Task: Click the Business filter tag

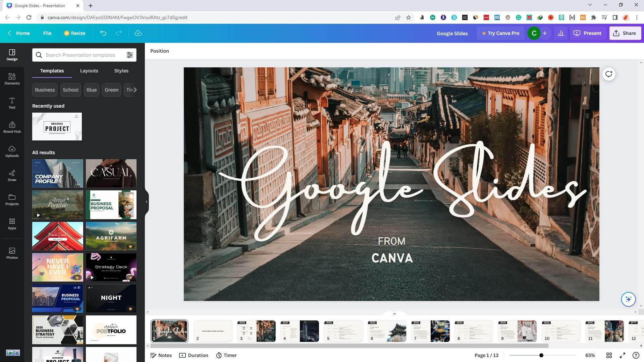Action: tap(44, 90)
